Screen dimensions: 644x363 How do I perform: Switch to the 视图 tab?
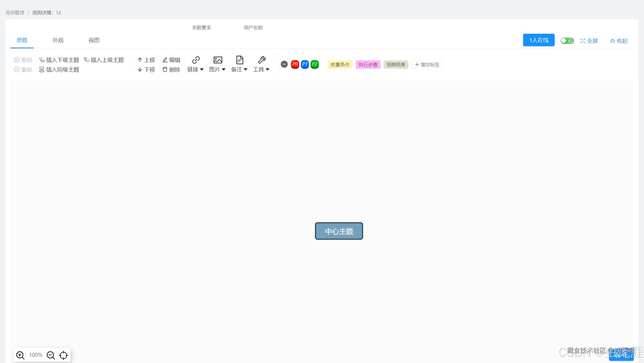[x=93, y=40]
